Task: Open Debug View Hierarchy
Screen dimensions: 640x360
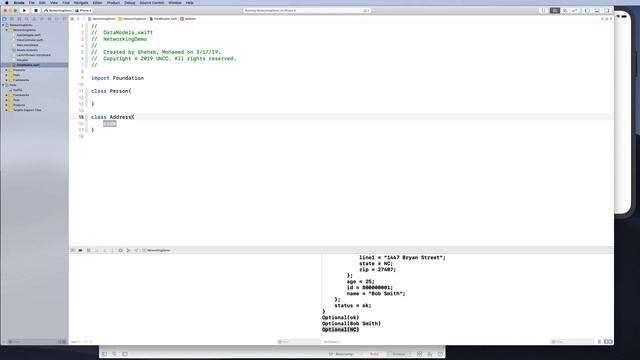Action: (x=120, y=250)
